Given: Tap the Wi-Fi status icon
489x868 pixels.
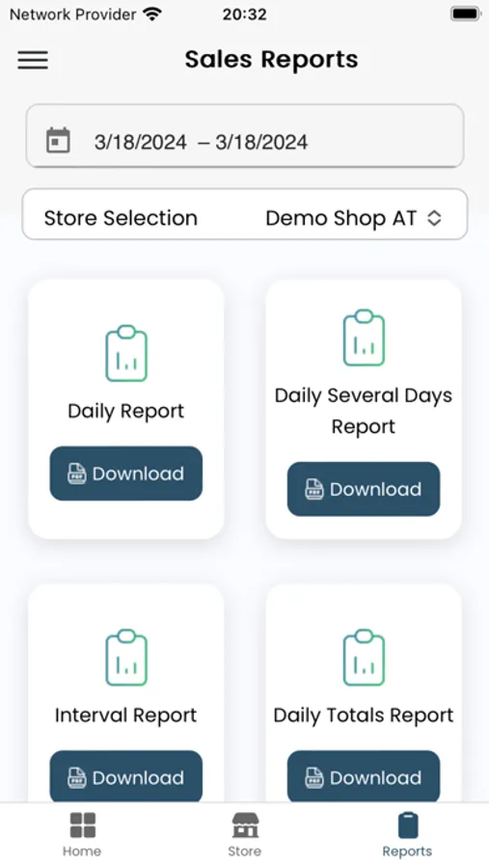Looking at the screenshot, I should click(x=151, y=14).
